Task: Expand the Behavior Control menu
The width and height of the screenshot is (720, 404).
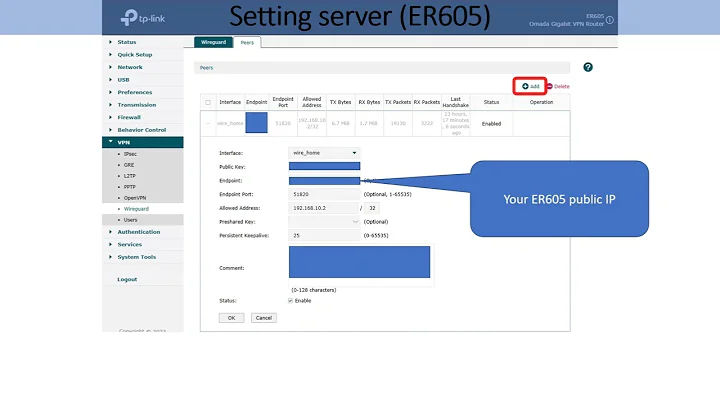Action: tap(142, 130)
